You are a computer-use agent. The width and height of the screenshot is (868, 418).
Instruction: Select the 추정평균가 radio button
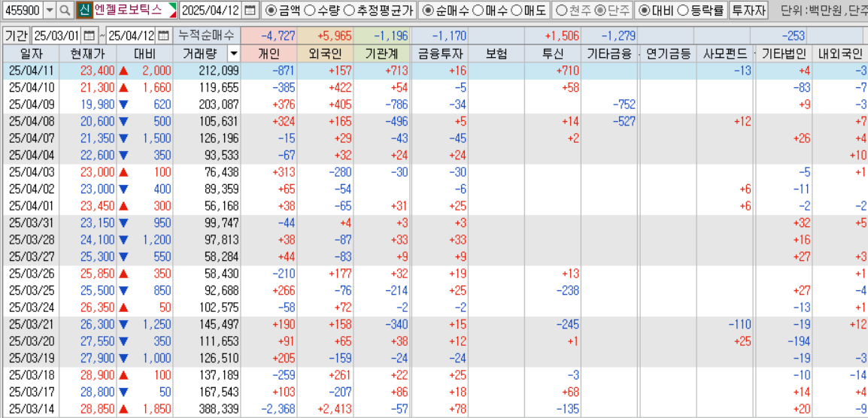click(348, 10)
